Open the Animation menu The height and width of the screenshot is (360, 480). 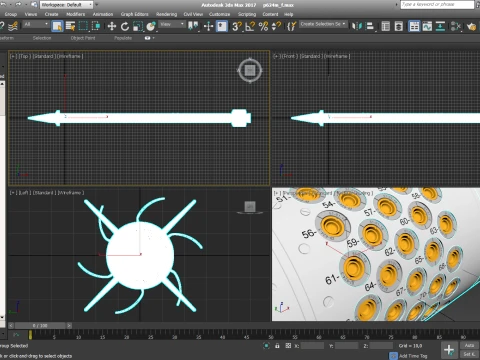point(103,14)
